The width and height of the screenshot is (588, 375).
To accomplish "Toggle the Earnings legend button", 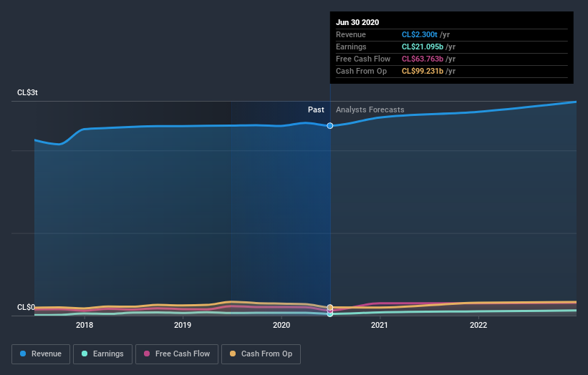I will pyautogui.click(x=102, y=354).
